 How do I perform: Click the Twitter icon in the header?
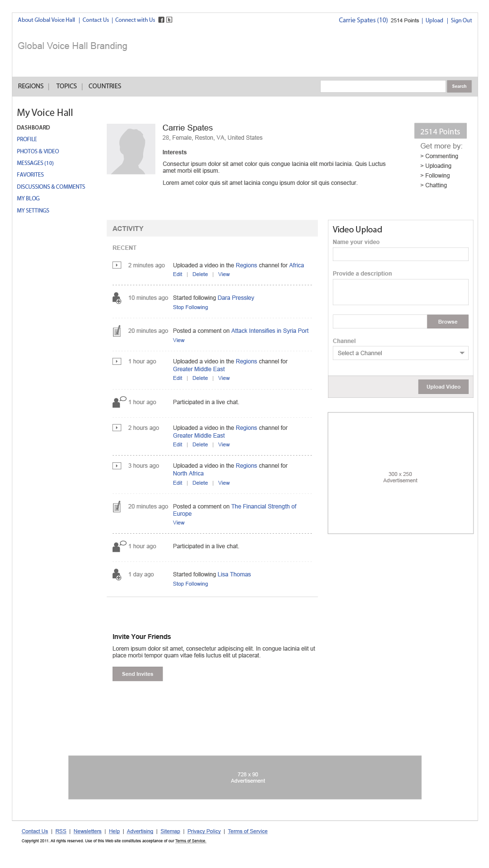pyautogui.click(x=169, y=20)
